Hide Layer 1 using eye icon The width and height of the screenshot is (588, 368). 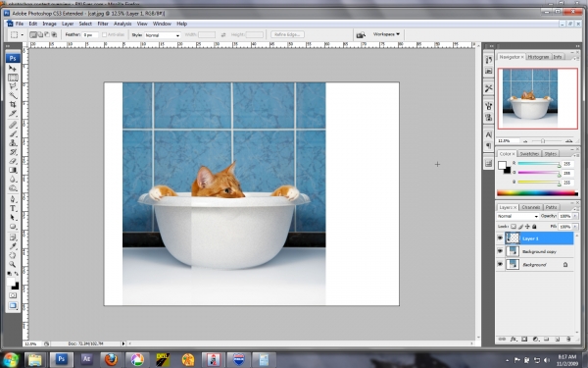500,238
